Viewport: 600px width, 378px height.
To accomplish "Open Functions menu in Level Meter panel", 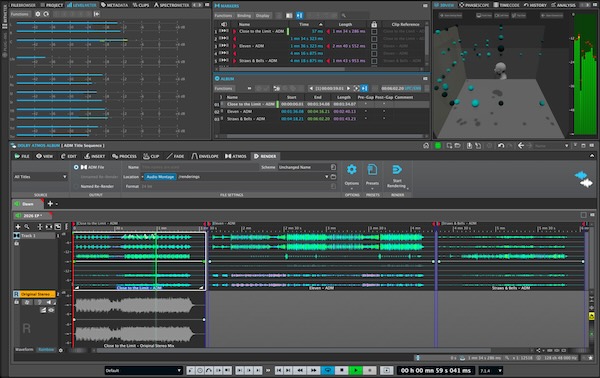I will click(x=20, y=14).
